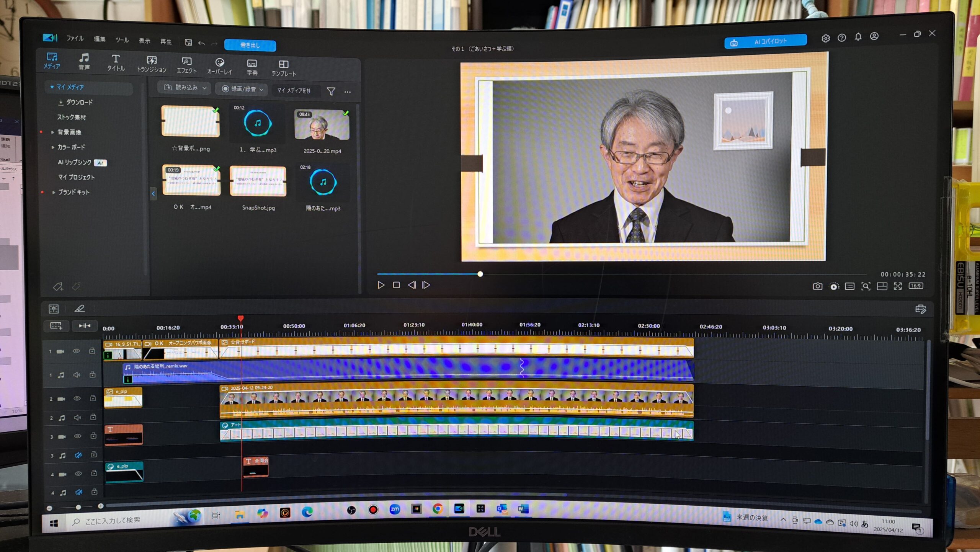The width and height of the screenshot is (980, 552).
Task: Step to the previous frame
Action: [x=412, y=285]
